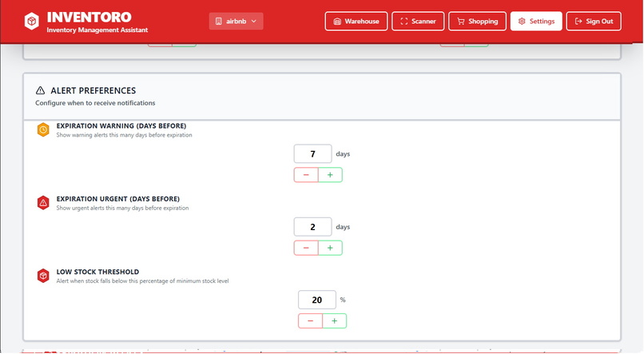Go to the Warehouse page
Image resolution: width=644 pixels, height=354 pixels.
coord(356,22)
